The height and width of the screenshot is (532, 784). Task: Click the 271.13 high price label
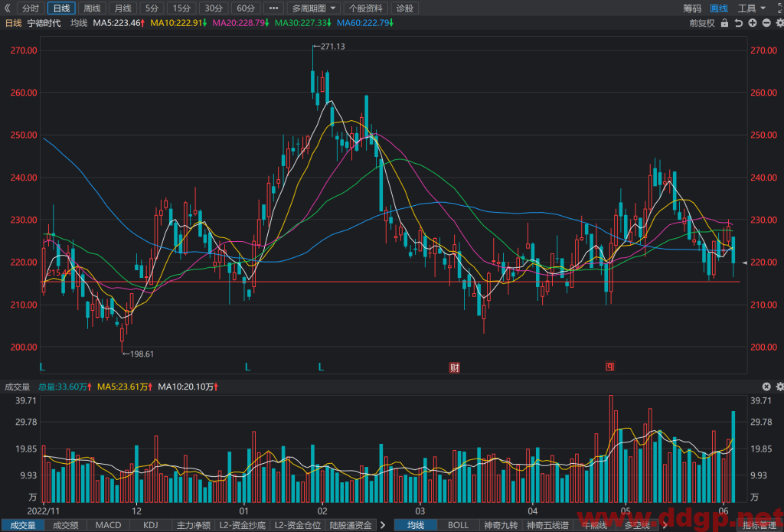pyautogui.click(x=332, y=47)
